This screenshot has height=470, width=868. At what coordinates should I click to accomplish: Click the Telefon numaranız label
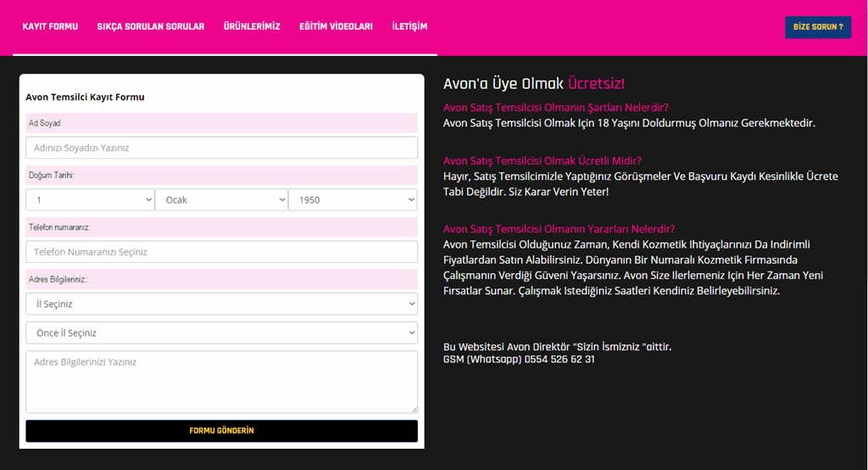point(60,227)
